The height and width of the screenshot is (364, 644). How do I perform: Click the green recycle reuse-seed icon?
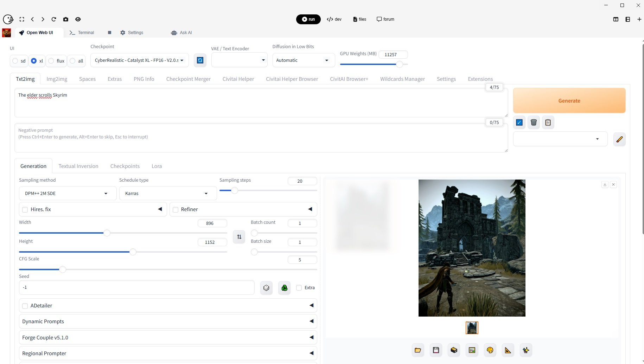[284, 288]
